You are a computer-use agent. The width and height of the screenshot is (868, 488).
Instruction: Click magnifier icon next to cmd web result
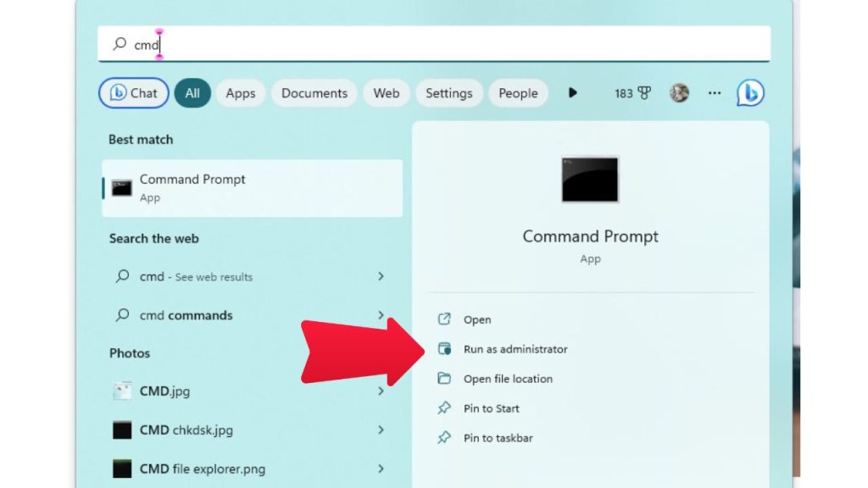pos(122,275)
